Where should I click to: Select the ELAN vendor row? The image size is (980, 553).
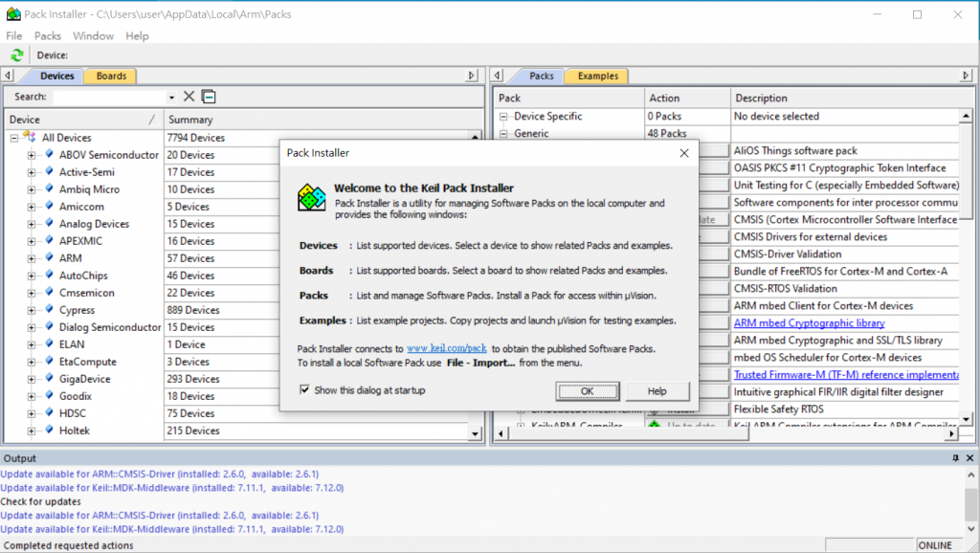(x=71, y=344)
